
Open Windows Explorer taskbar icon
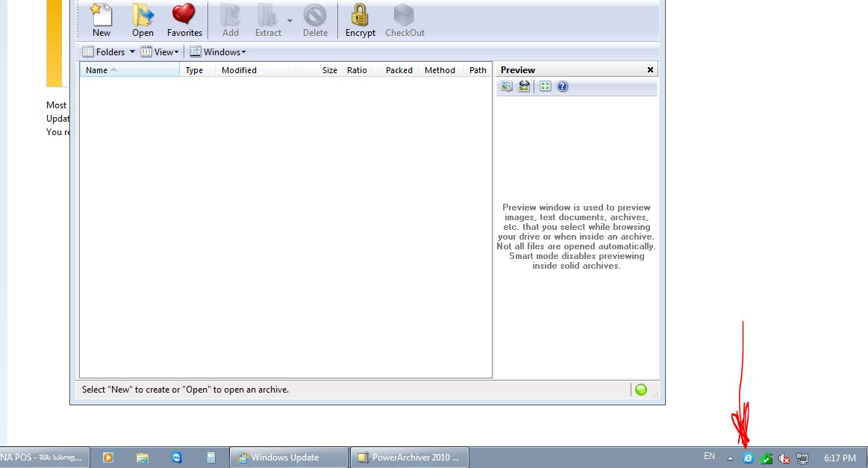point(143,458)
